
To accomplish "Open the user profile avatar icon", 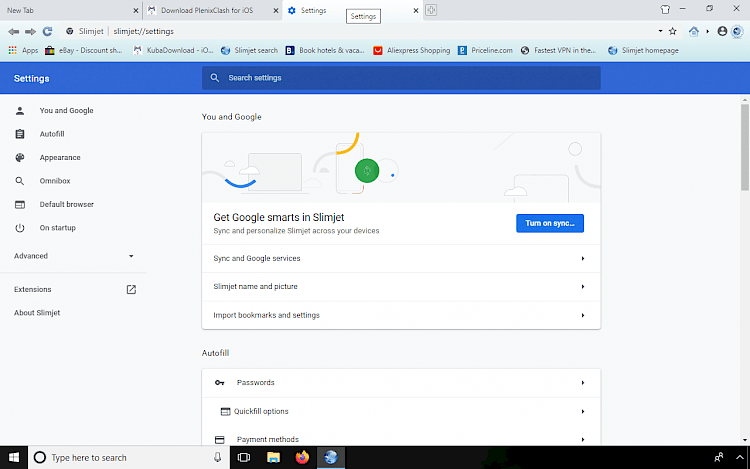I will tap(722, 32).
